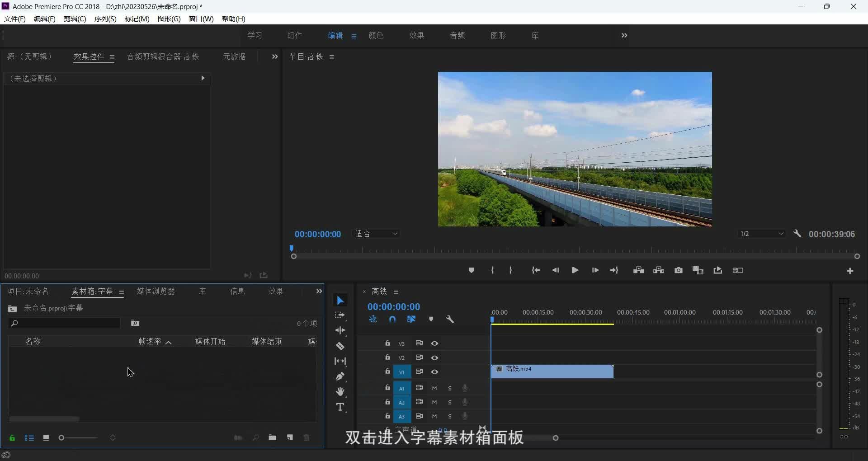Click the Extract button

click(659, 270)
